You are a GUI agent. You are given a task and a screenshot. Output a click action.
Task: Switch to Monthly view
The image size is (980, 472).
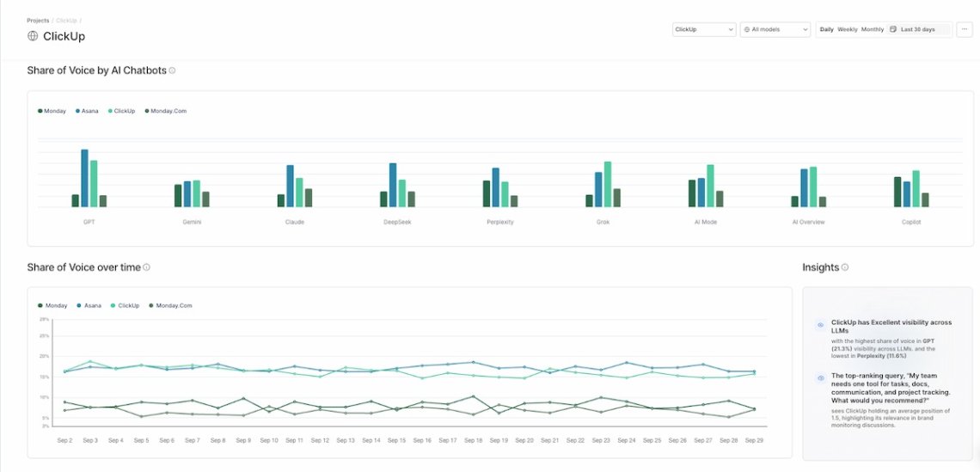tap(873, 29)
